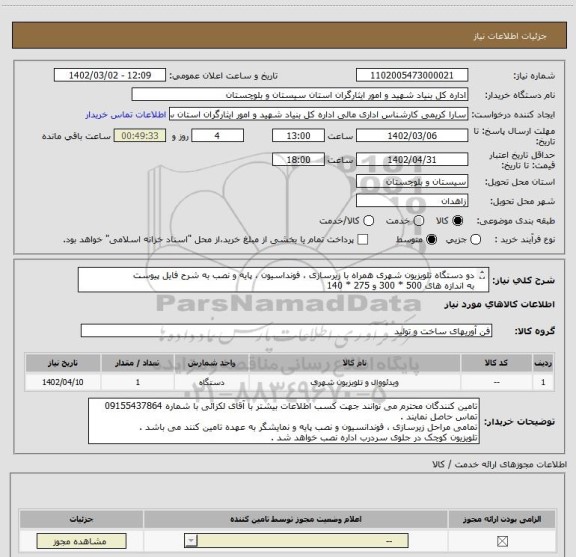This screenshot has height=557, width=576.
Task: Click the واحد شمارش column header
Action: [212, 363]
